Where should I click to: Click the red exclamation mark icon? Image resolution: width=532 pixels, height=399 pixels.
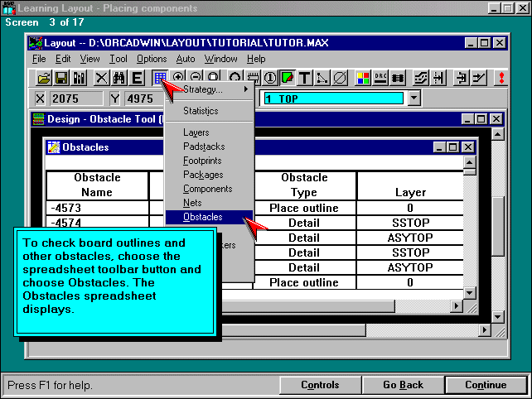click(x=501, y=79)
